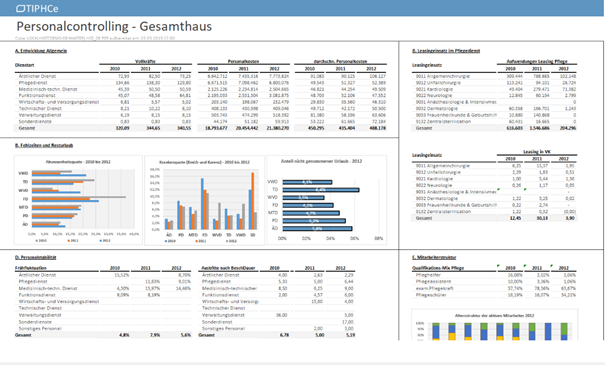Click the 'Frühfluktuation' table header
This screenshot has height=365, width=605.
point(31,268)
